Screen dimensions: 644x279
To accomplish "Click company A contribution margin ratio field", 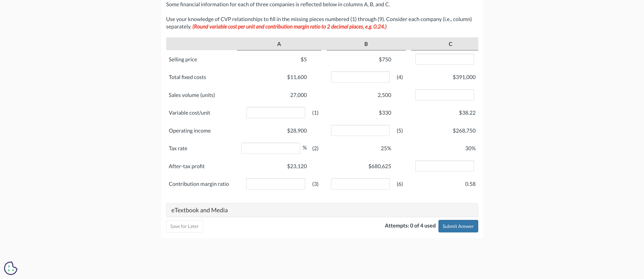I will coord(276,184).
